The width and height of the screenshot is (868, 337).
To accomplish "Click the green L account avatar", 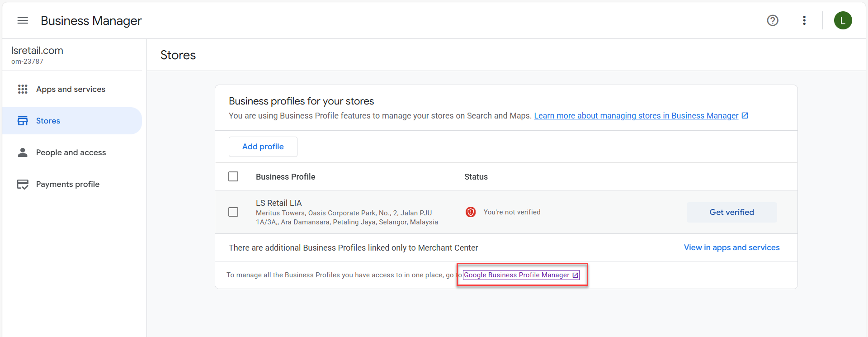I will (x=843, y=20).
